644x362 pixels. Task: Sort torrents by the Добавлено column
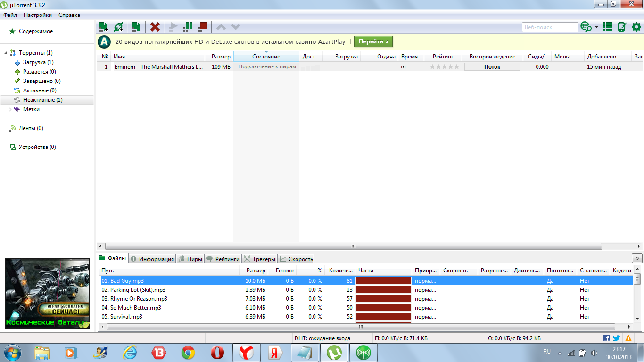coord(607,57)
